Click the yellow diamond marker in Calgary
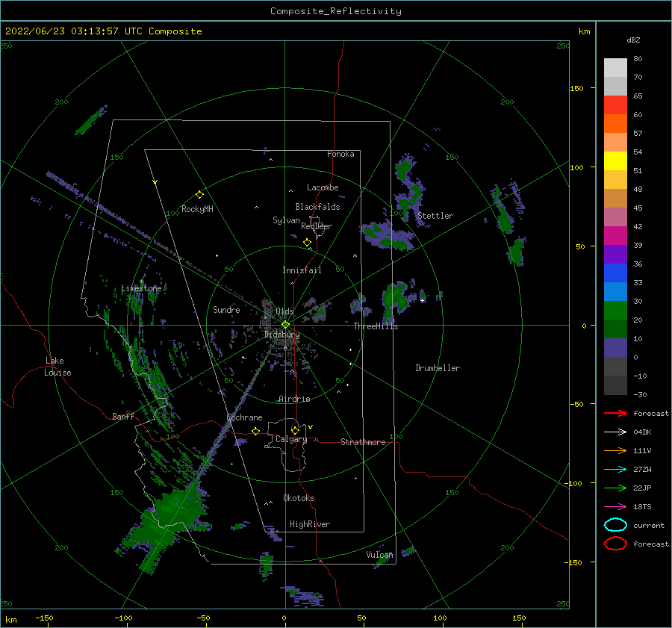 pos(295,430)
